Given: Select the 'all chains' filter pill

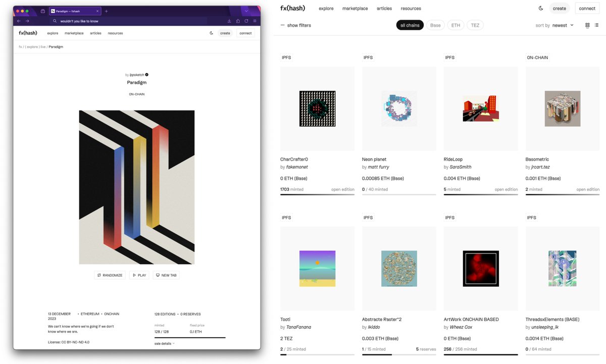Looking at the screenshot, I should click(410, 25).
